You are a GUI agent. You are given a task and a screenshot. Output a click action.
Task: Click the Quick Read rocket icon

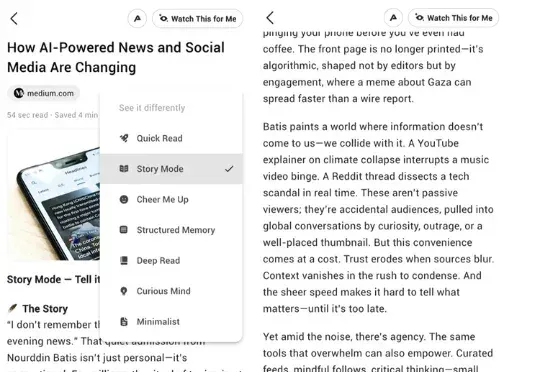[124, 138]
